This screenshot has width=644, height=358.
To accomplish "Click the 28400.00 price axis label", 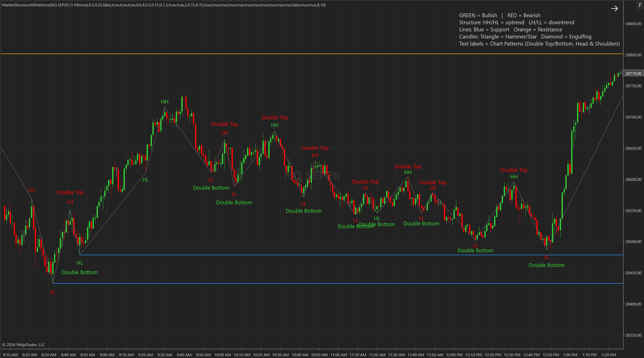I will click(x=633, y=304).
